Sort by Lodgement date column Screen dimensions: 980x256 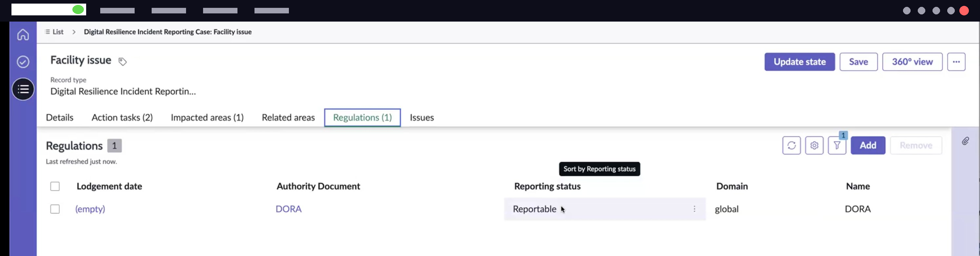[109, 186]
